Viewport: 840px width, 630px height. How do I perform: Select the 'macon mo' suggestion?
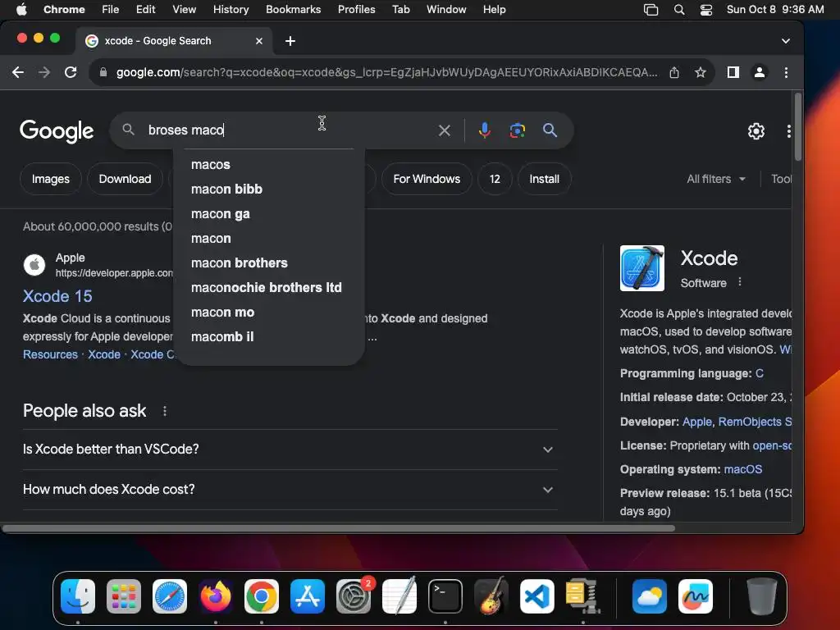(x=269, y=313)
